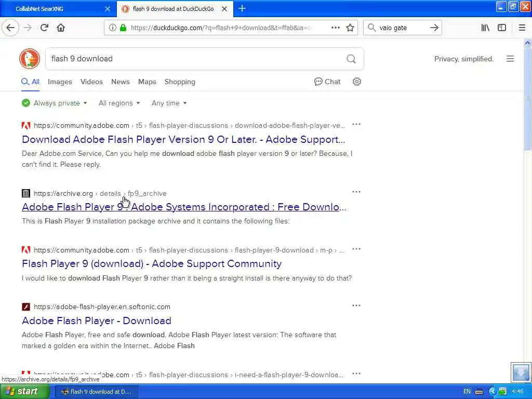This screenshot has height=399, width=532.
Task: Open options dots for archive.org result
Action: point(356,192)
